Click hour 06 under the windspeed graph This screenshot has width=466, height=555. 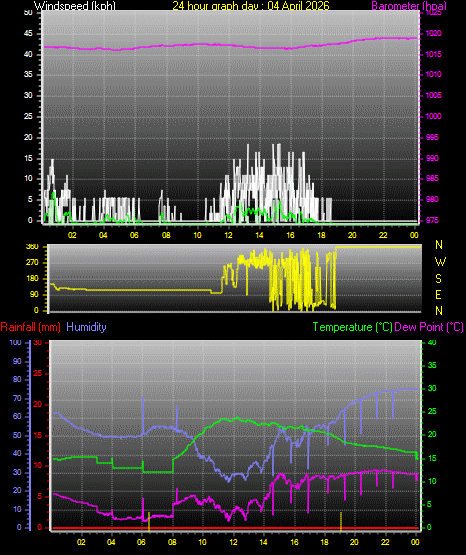point(134,235)
